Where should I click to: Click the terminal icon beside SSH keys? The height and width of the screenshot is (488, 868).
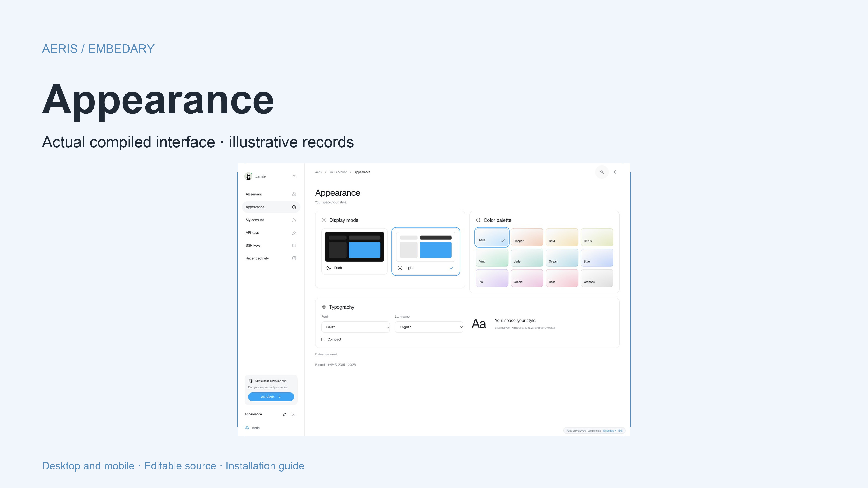(294, 246)
